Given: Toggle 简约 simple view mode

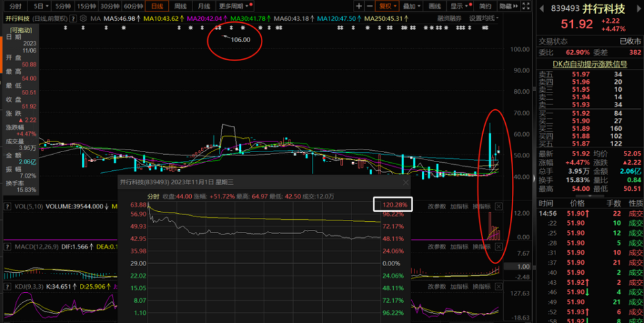Looking at the screenshot, I should point(485,6).
